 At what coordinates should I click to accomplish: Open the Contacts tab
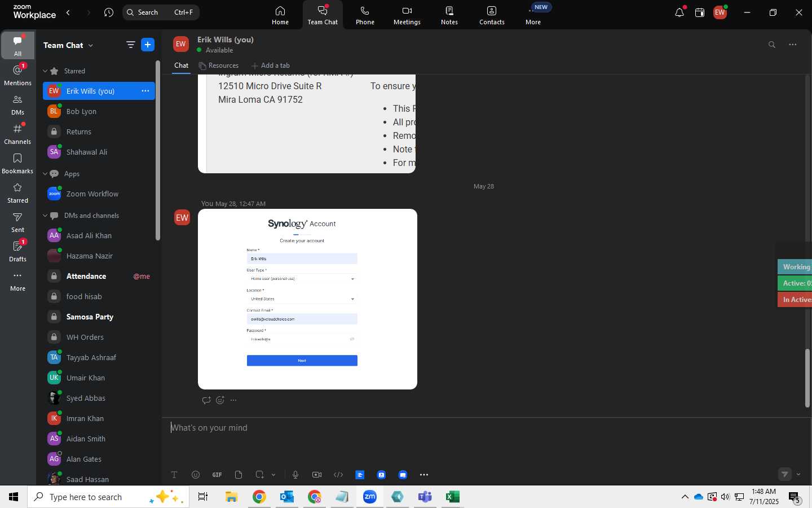tap(492, 15)
